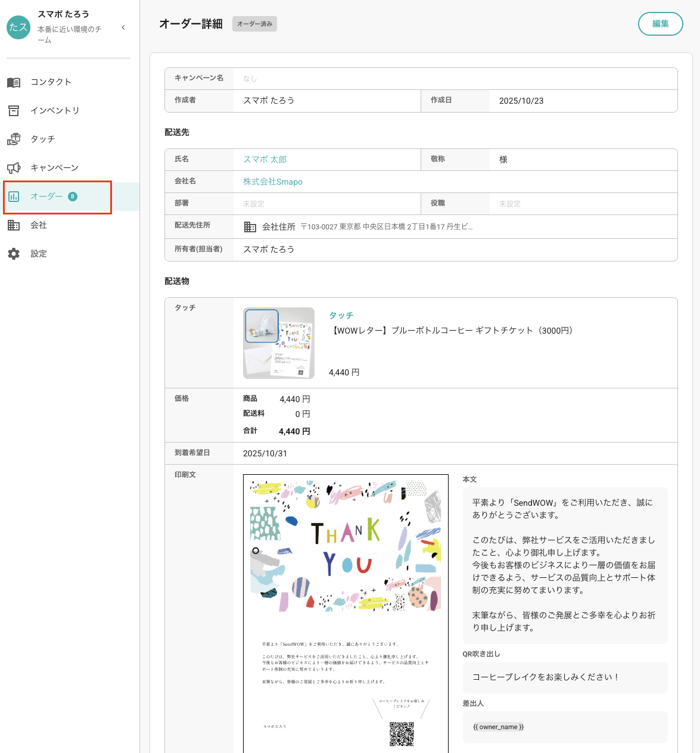Click the 設定 gear icon
The height and width of the screenshot is (753, 700).
14,254
